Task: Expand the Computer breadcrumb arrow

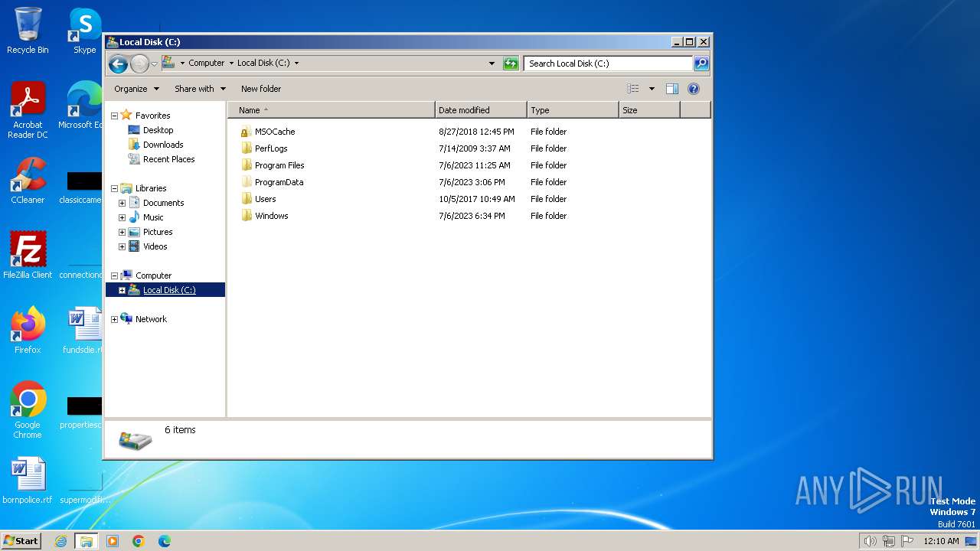Action: [x=231, y=64]
